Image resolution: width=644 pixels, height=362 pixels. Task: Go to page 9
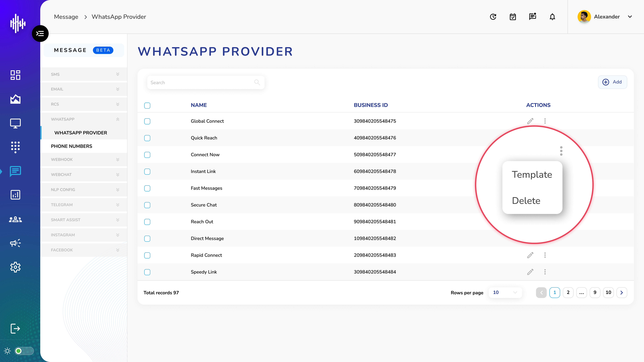(x=595, y=293)
